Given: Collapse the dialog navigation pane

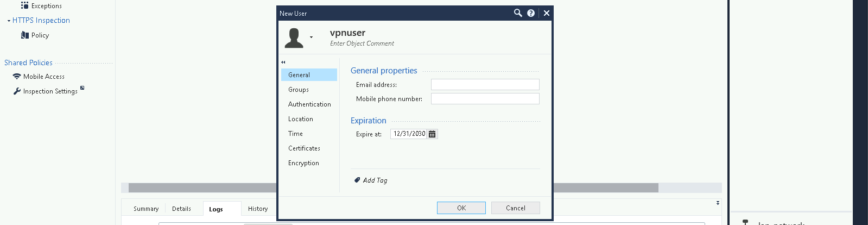Looking at the screenshot, I should (x=283, y=62).
